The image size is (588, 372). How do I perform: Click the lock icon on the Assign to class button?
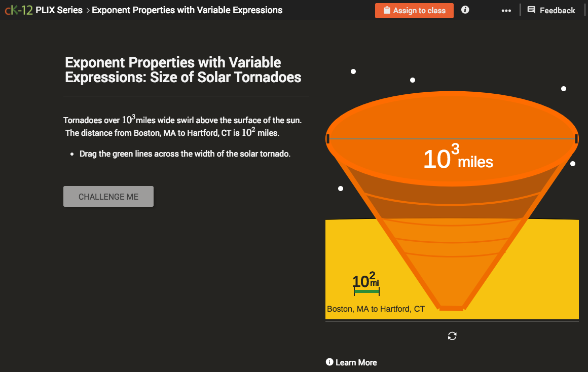(386, 10)
